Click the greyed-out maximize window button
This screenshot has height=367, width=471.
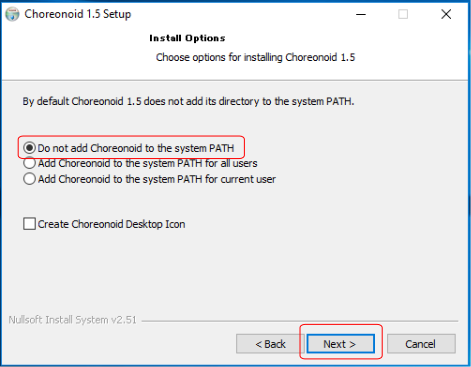pyautogui.click(x=403, y=14)
